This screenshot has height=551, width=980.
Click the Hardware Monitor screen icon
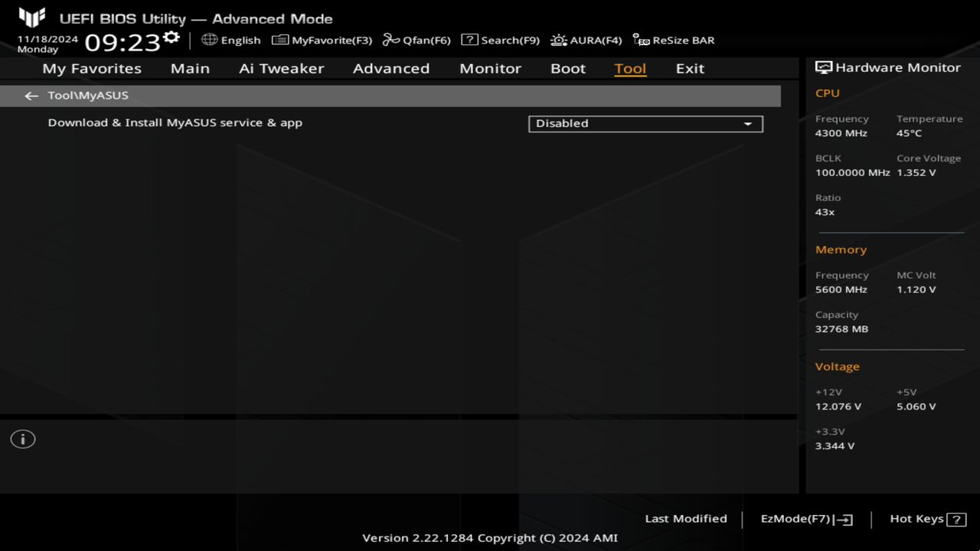[824, 67]
